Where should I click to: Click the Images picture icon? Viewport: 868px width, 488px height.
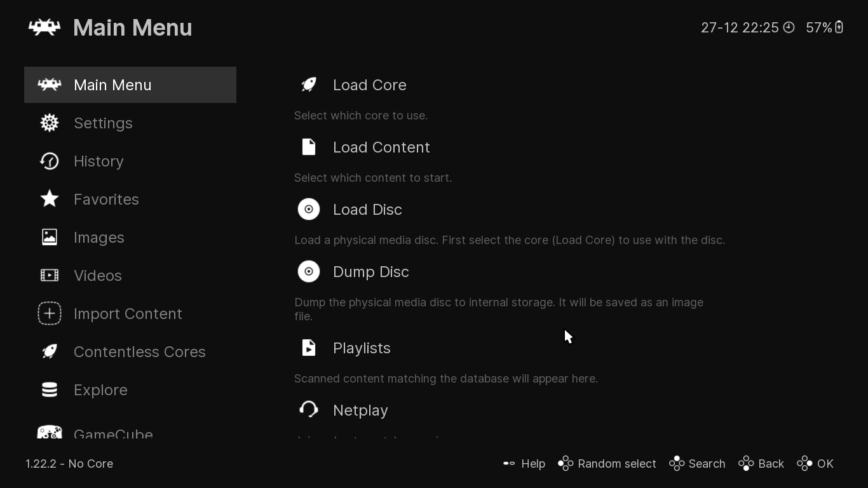(50, 237)
